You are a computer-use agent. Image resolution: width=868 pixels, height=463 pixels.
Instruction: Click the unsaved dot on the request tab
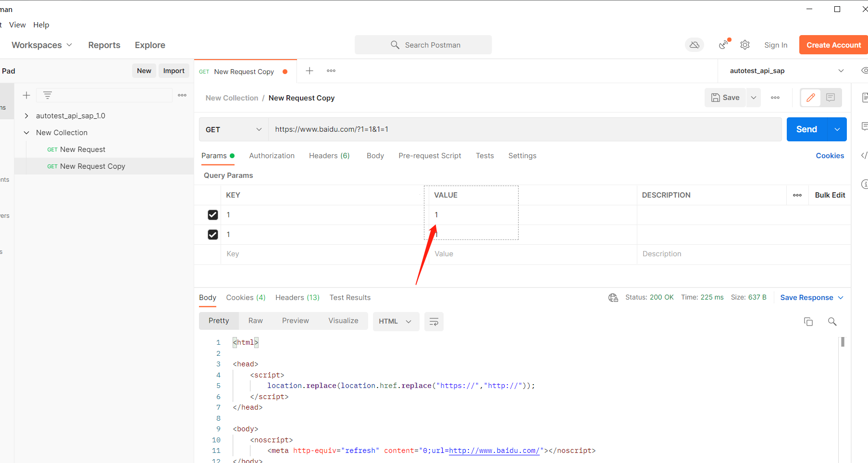(285, 72)
